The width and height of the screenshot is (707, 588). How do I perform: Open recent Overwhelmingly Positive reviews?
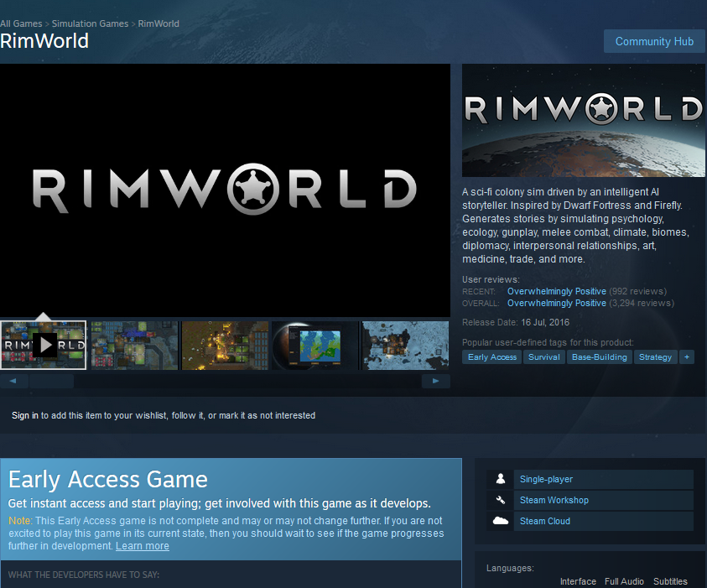(x=556, y=291)
